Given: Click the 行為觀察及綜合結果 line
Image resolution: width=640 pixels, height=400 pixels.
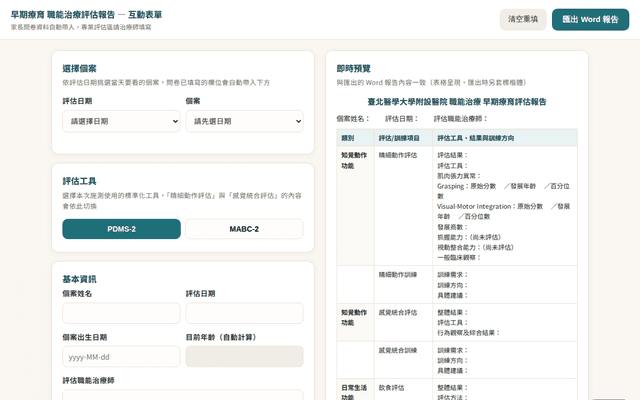Looking at the screenshot, I should pyautogui.click(x=469, y=333).
